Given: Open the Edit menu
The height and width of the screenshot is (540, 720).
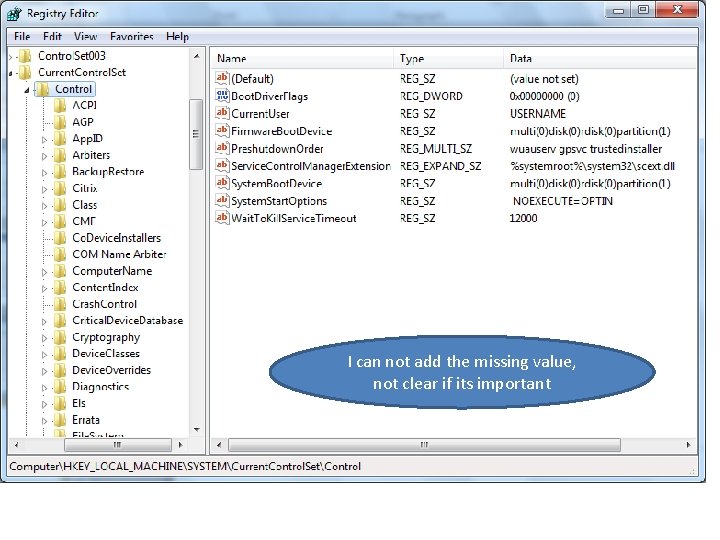Looking at the screenshot, I should pyautogui.click(x=52, y=36).
